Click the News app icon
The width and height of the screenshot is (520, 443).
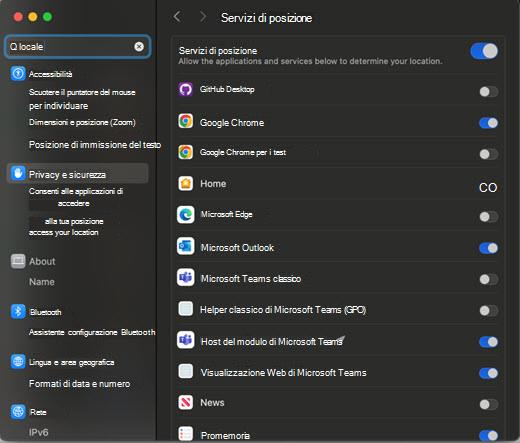[186, 402]
